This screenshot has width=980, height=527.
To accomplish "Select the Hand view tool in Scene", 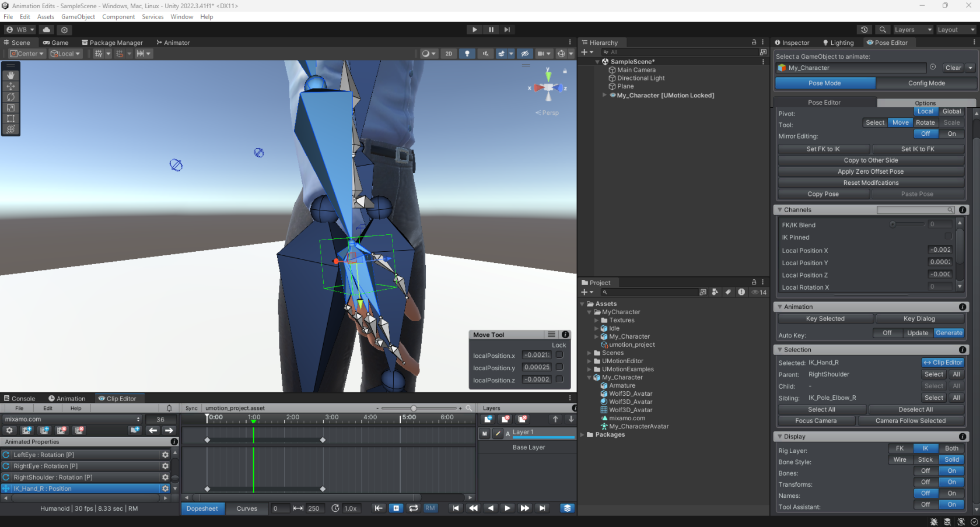I will 10,76.
